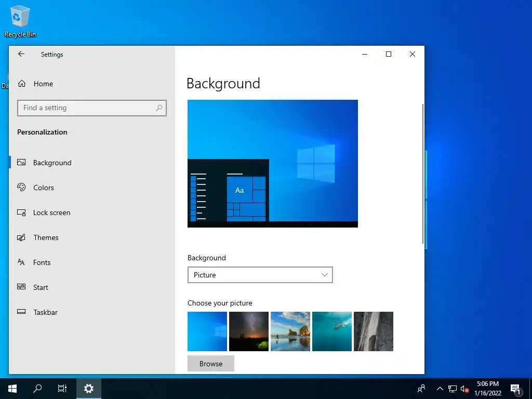This screenshot has height=399, width=532.
Task: Select the Colors palette icon
Action: (x=21, y=187)
